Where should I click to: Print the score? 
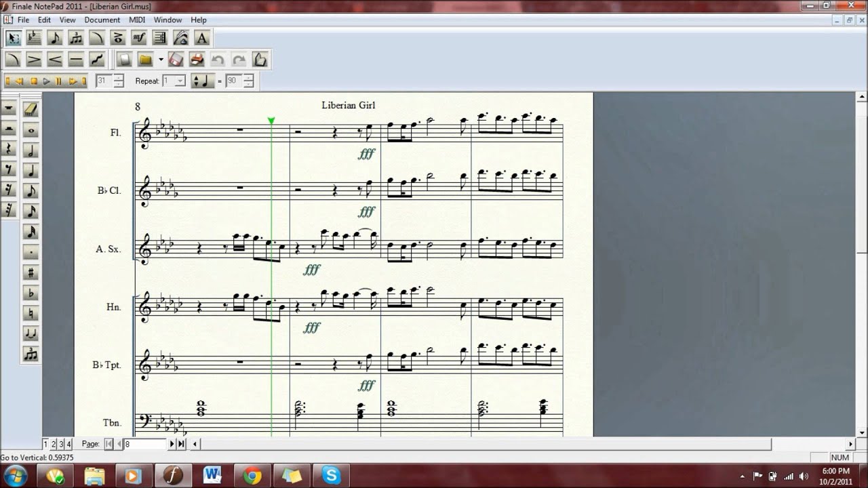197,60
